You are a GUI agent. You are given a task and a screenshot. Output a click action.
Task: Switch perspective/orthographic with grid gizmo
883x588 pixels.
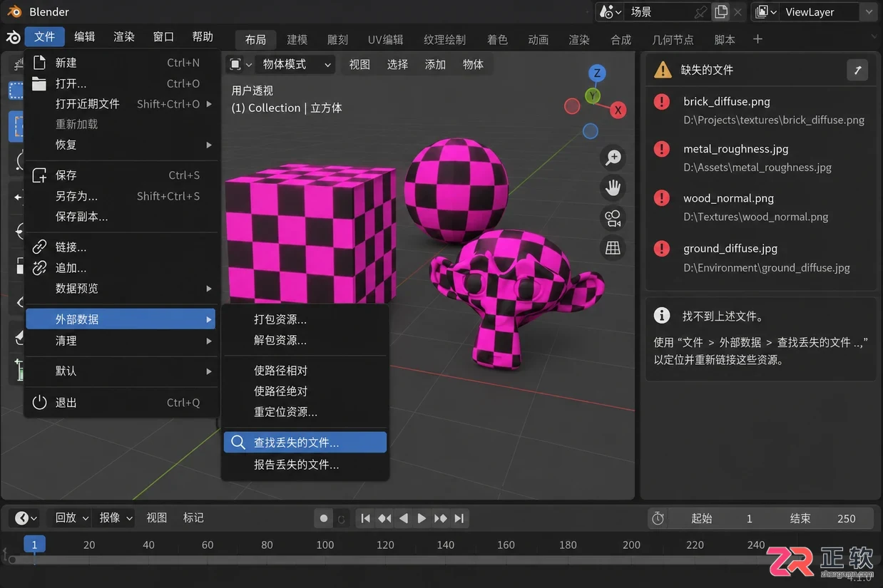[613, 248]
